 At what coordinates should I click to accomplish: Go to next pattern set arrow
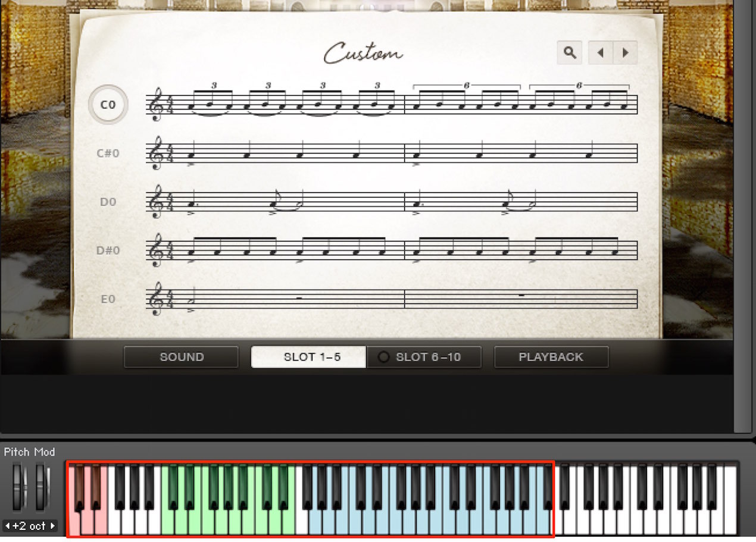(625, 52)
